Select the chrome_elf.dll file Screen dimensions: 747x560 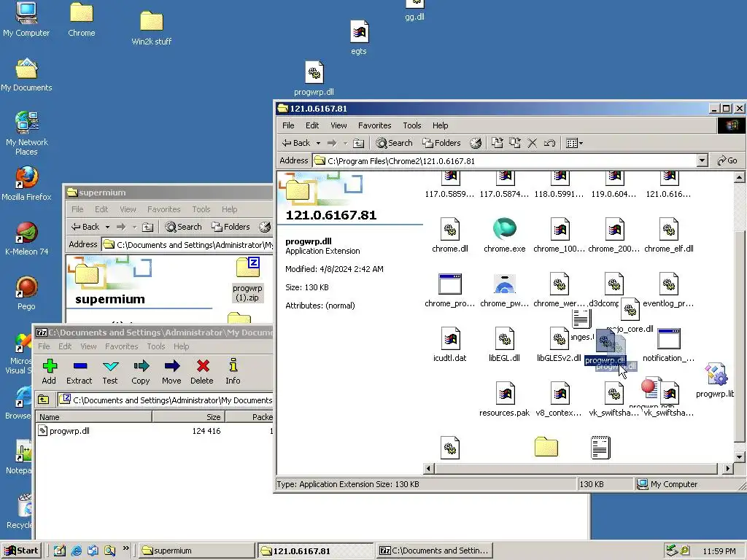(668, 236)
